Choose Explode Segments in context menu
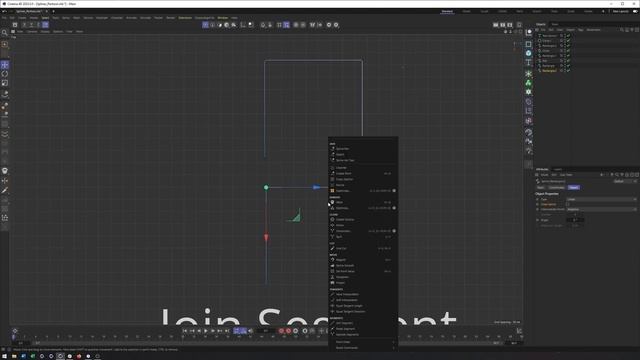640x360 pixels. pyautogui.click(x=347, y=334)
